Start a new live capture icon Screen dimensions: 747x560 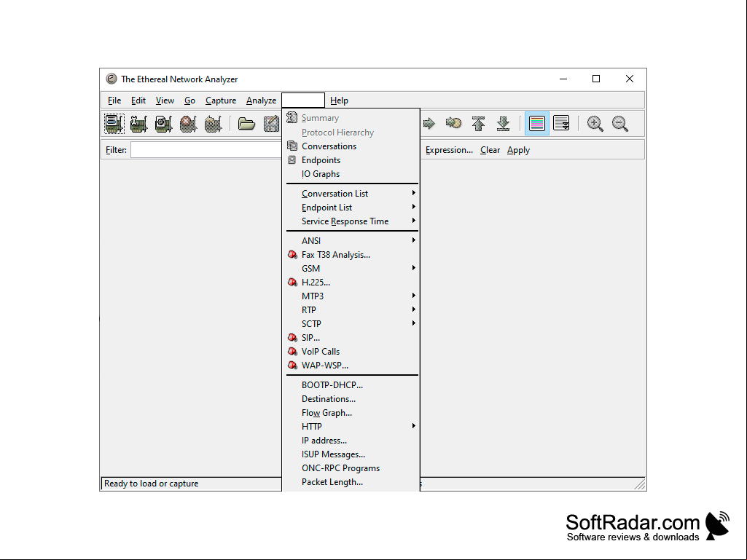point(163,124)
